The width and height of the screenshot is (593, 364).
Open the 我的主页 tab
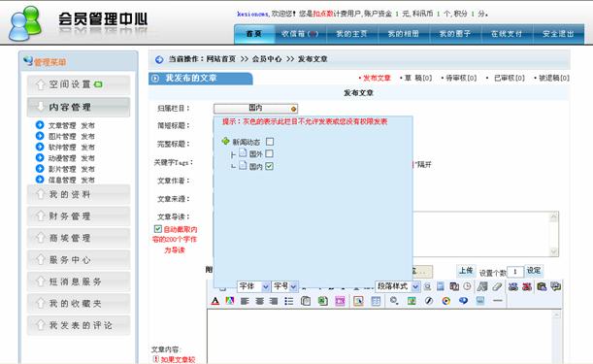(351, 34)
